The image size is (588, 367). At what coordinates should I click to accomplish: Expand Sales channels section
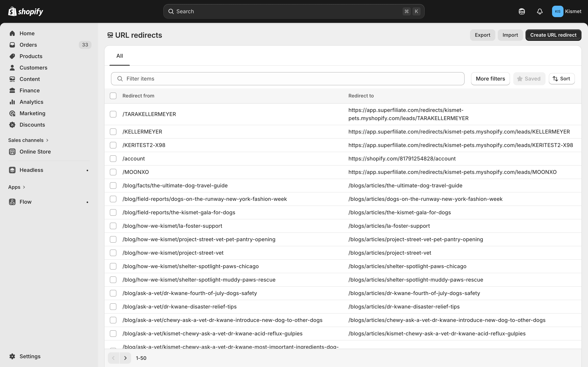tap(28, 140)
